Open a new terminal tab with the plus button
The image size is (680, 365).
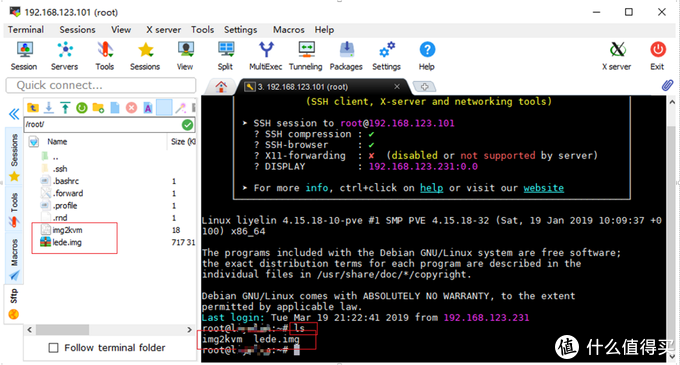tap(424, 86)
